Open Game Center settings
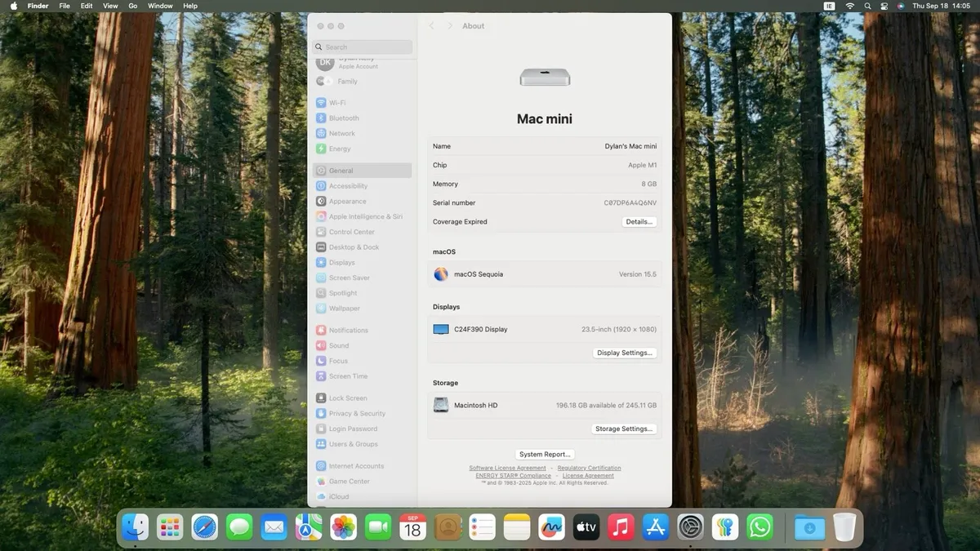The height and width of the screenshot is (551, 980). click(362, 482)
